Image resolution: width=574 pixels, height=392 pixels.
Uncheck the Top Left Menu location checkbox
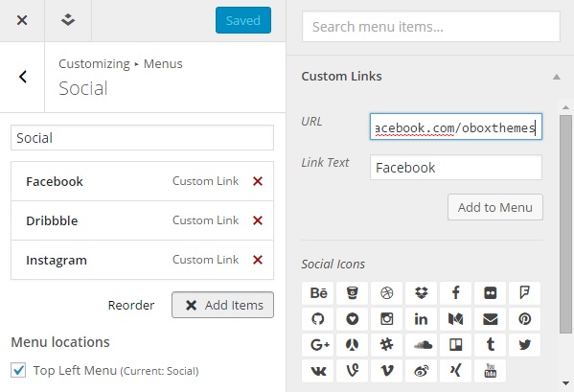tap(18, 370)
